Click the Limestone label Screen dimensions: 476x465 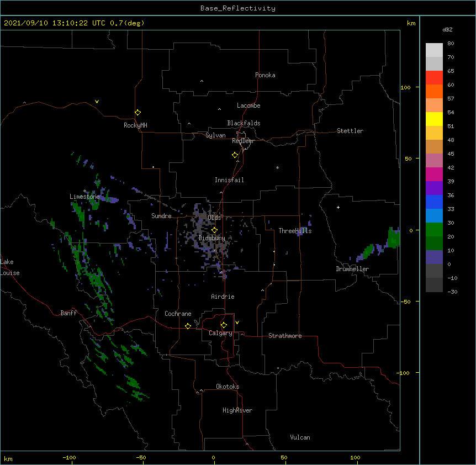[x=84, y=197]
